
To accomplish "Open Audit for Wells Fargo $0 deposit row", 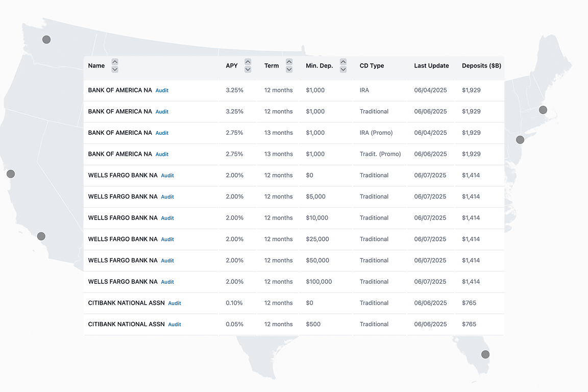I will tap(167, 176).
